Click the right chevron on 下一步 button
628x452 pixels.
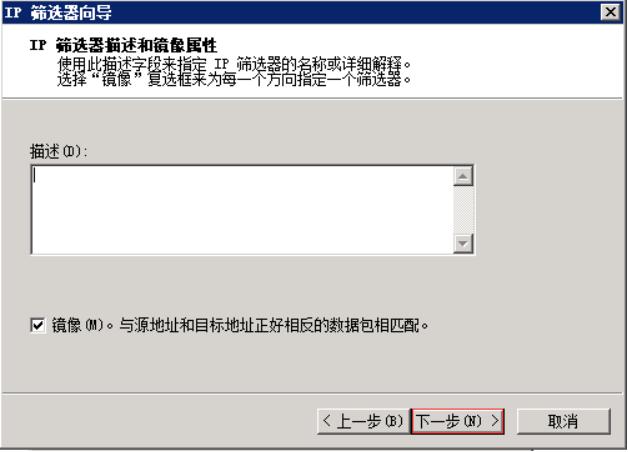click(495, 421)
